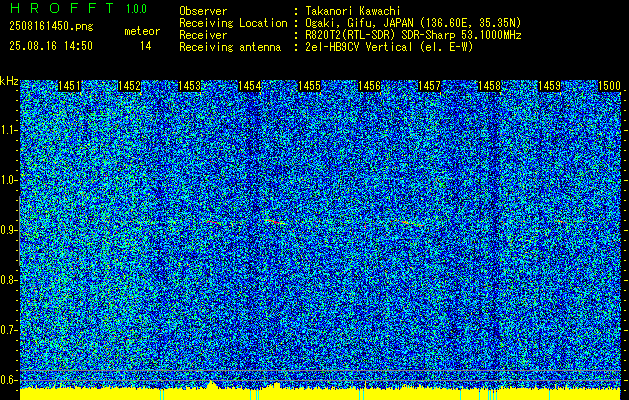The width and height of the screenshot is (629, 400).
Task: Click the 1455 time marker
Action: pos(309,86)
